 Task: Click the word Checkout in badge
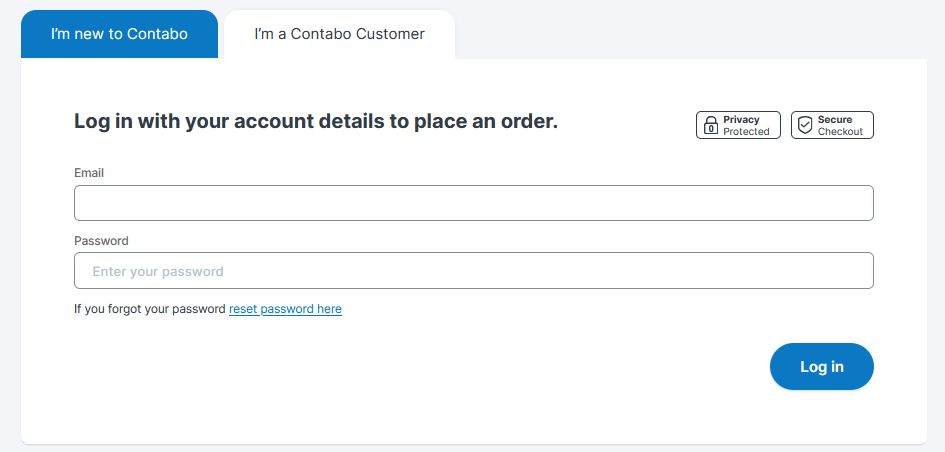pos(840,132)
